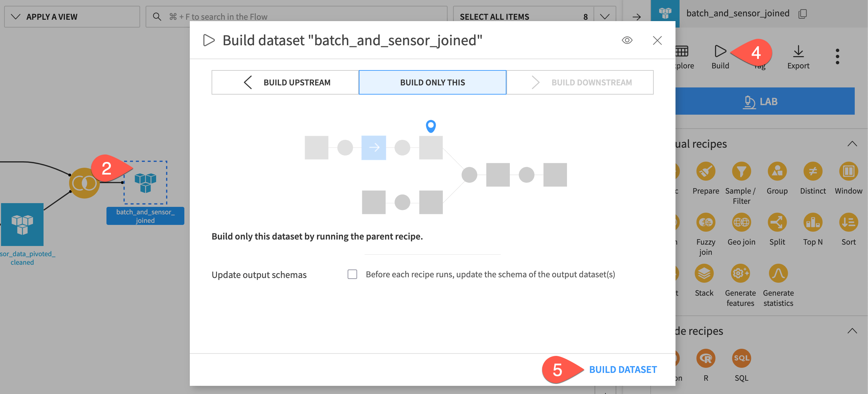Collapse the visual recipes section
The width and height of the screenshot is (868, 394).
[852, 144]
